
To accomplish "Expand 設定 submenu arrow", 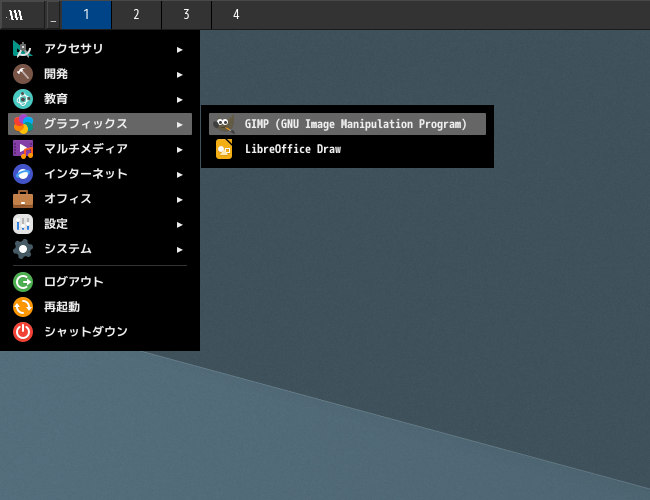I will 179,225.
